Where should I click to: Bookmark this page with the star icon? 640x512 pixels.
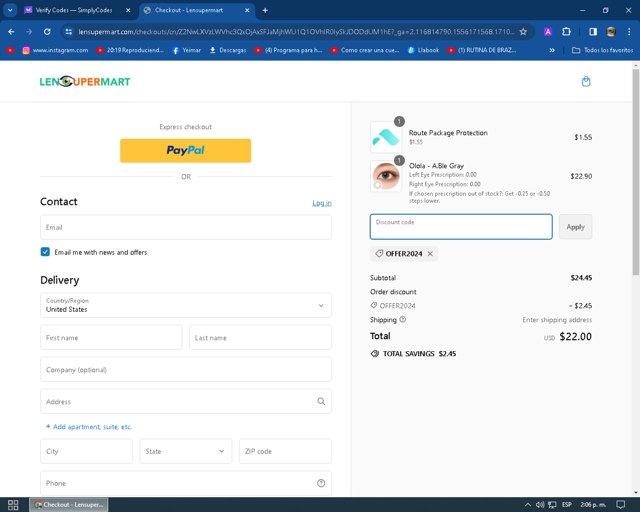[x=523, y=31]
